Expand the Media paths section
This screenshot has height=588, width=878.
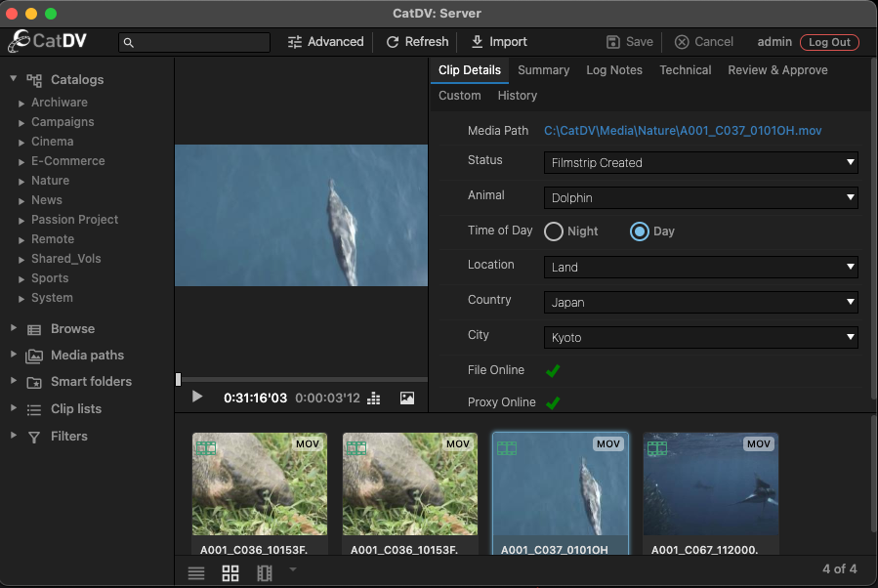(x=14, y=354)
